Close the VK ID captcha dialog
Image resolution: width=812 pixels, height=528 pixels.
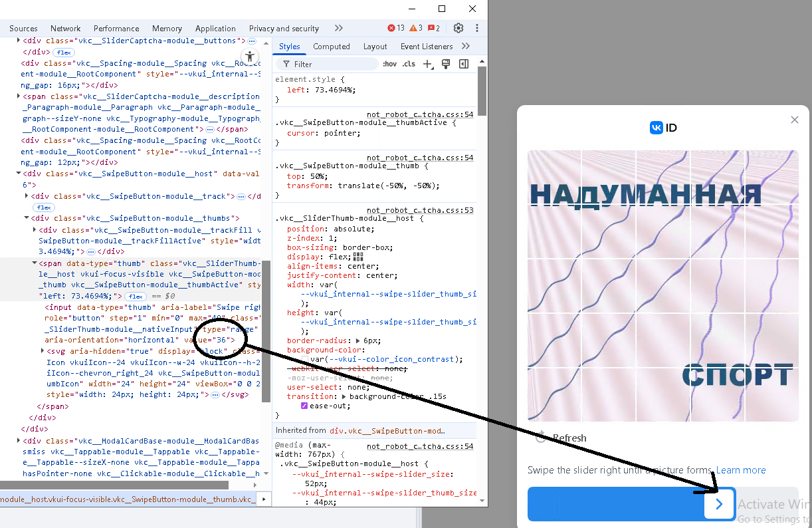coord(795,120)
